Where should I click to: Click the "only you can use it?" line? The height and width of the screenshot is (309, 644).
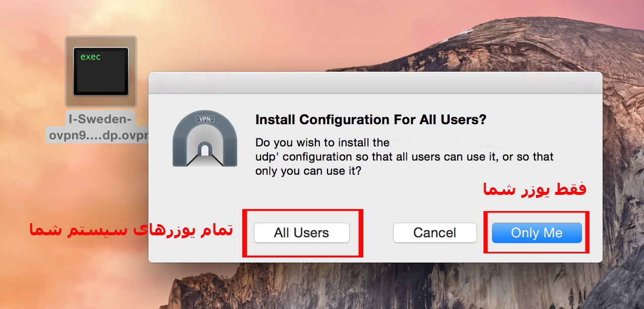coord(309,171)
